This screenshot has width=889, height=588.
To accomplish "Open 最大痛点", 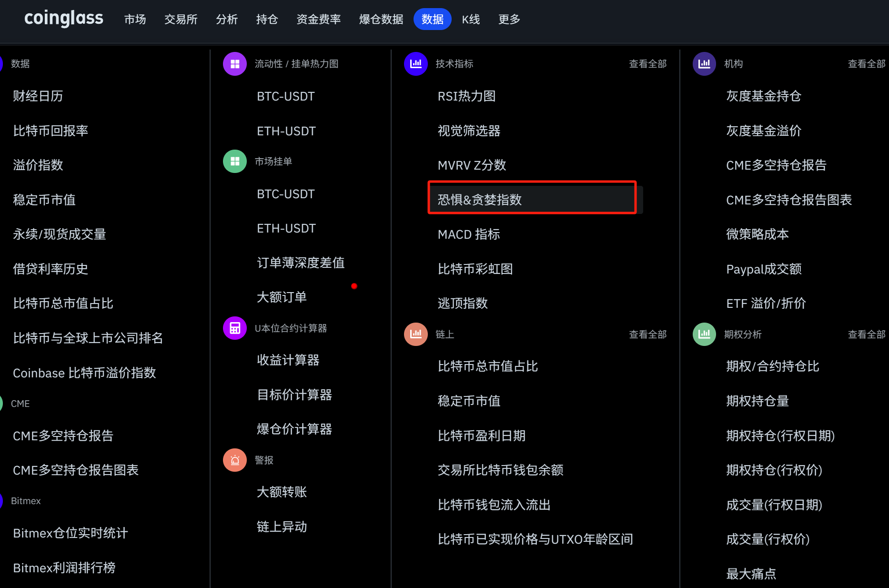I will (x=751, y=574).
